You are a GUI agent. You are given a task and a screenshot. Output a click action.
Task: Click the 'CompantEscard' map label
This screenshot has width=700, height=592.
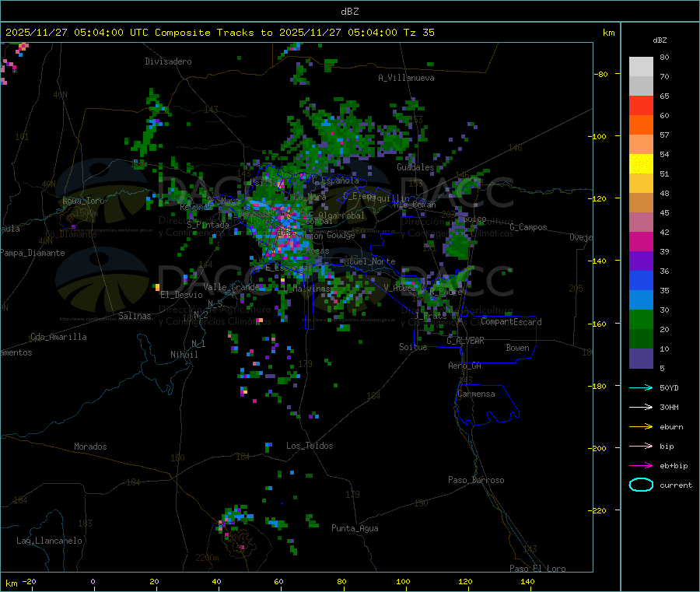tap(511, 321)
